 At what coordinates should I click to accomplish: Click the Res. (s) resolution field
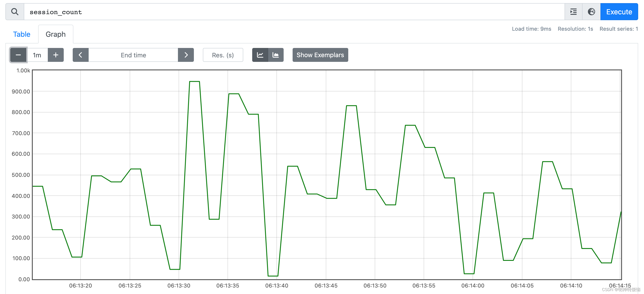[223, 55]
